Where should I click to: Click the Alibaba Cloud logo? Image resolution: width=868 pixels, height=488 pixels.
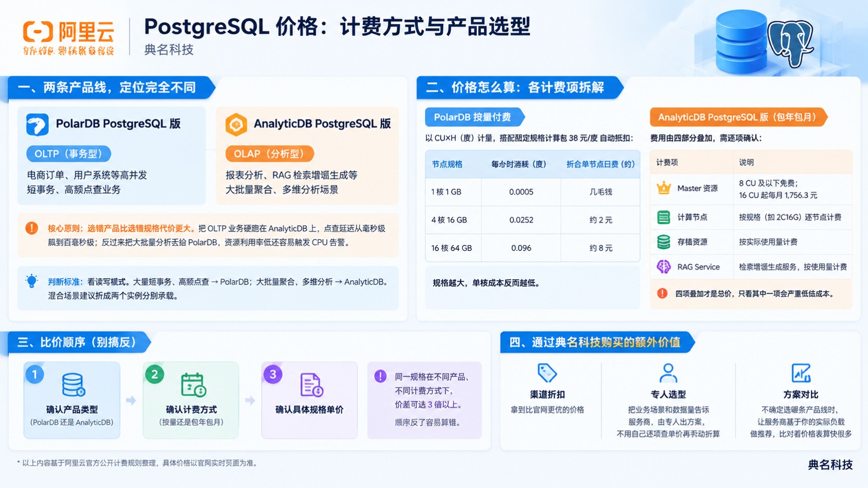coord(69,37)
